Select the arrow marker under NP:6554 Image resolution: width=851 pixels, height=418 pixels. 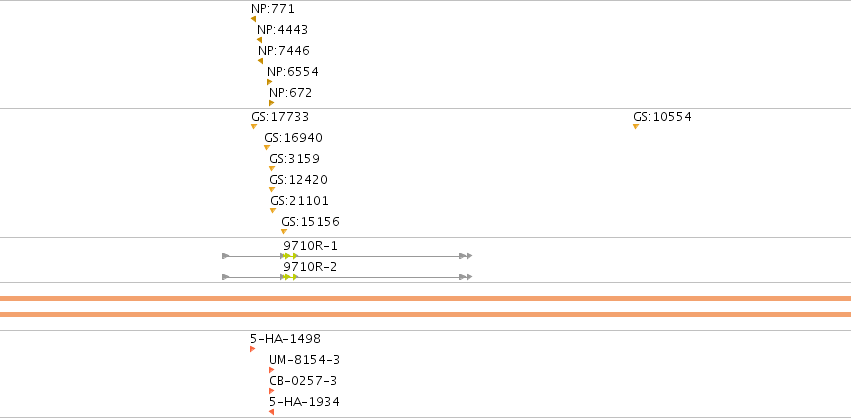[x=269, y=82]
